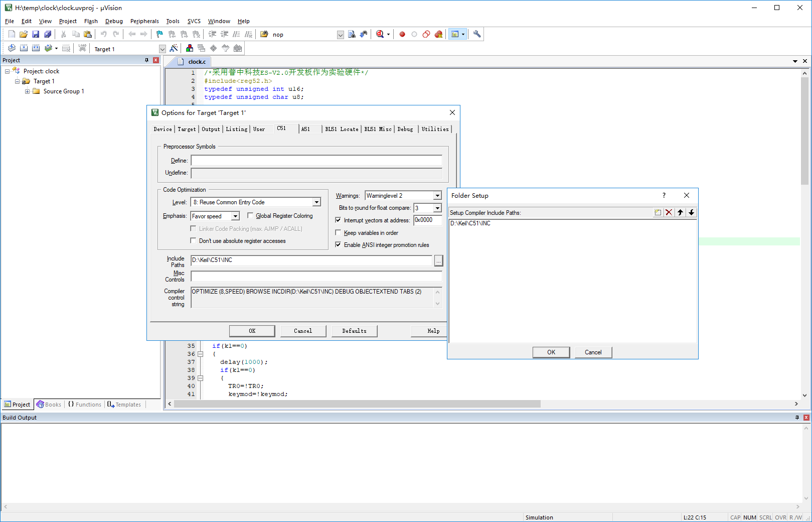Expand the Source Group 1 folder
Viewport: 812px width, 522px height.
[x=28, y=91]
